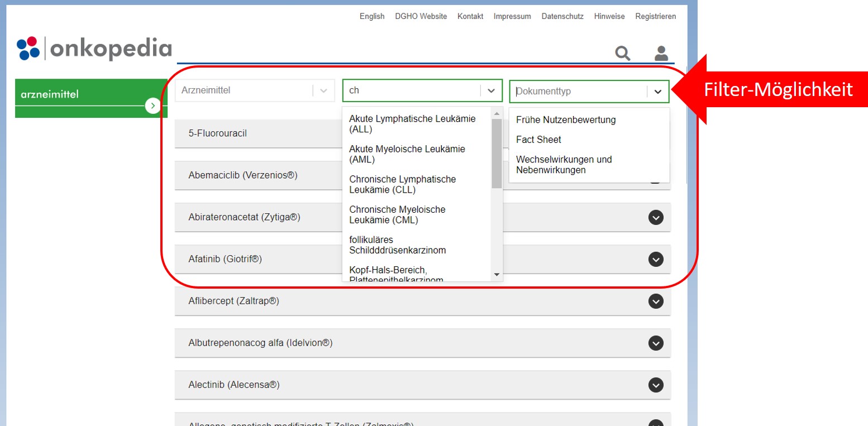Image resolution: width=868 pixels, height=426 pixels.
Task: Switch language via the English link
Action: pos(372,16)
